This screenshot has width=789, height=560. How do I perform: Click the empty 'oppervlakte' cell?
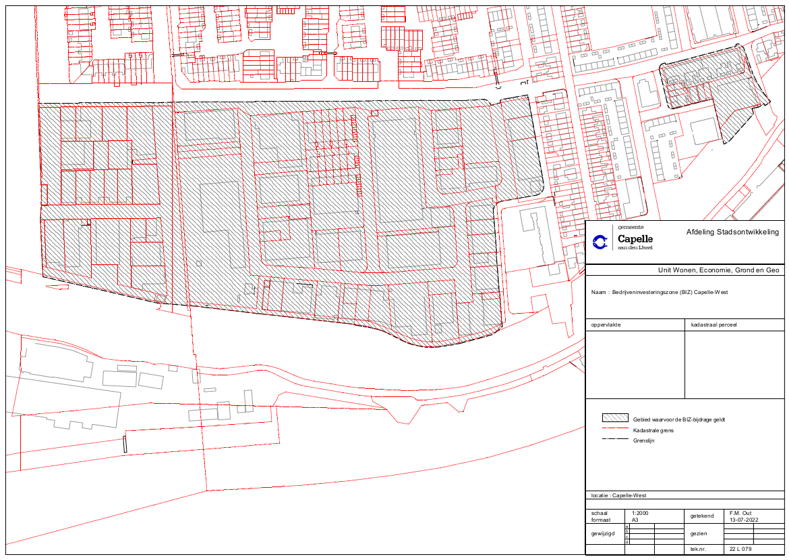[x=634, y=360]
